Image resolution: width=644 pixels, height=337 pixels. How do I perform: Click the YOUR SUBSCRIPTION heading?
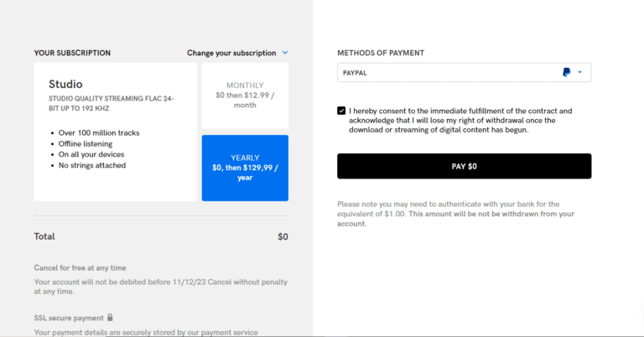pyautogui.click(x=72, y=53)
